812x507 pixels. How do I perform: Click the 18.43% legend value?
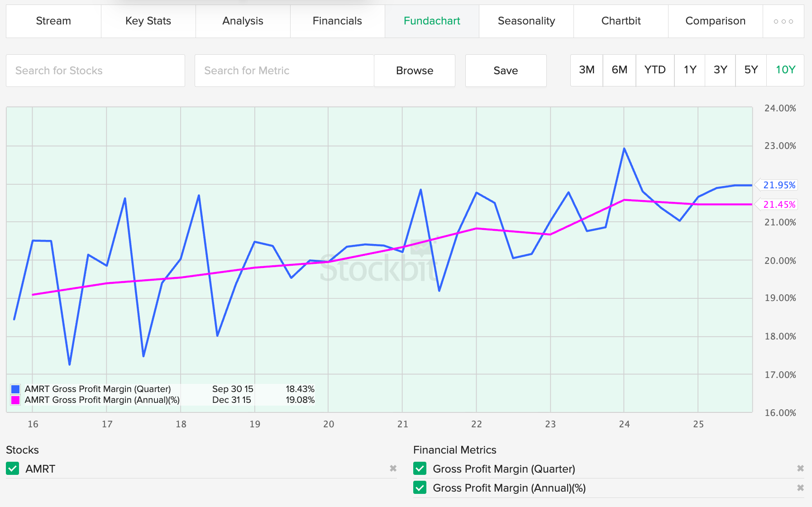300,389
